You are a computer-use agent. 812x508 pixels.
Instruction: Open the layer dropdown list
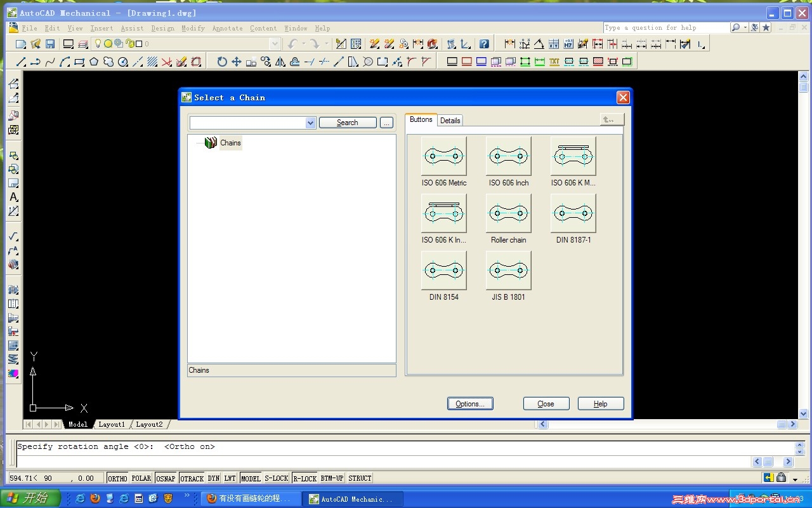(275, 44)
